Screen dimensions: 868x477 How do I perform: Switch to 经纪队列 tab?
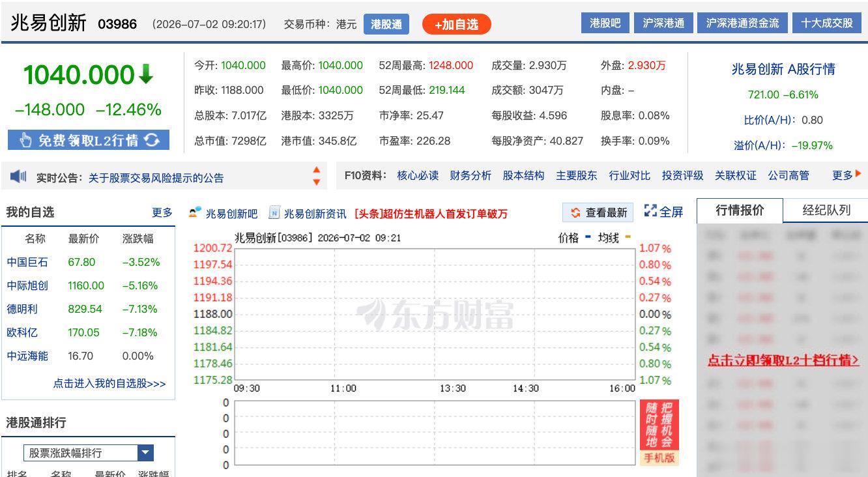click(826, 210)
